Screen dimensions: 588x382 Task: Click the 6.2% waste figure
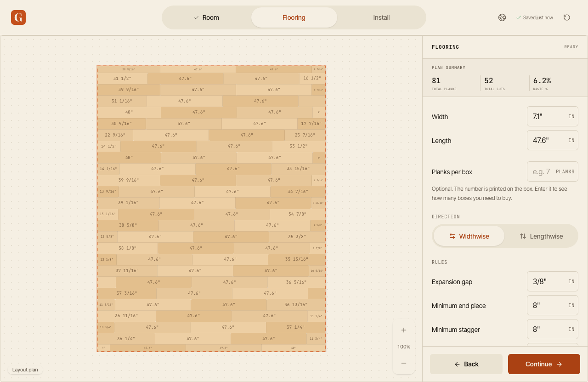(x=542, y=80)
